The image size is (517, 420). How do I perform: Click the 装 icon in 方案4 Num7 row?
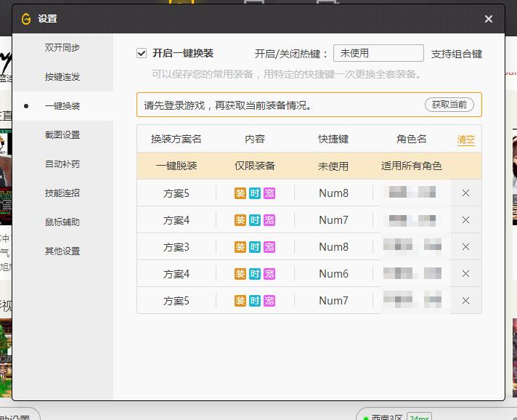pyautogui.click(x=240, y=220)
